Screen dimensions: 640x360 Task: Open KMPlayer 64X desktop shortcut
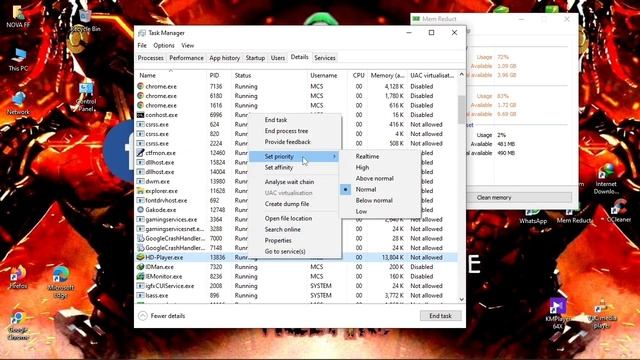[558, 313]
